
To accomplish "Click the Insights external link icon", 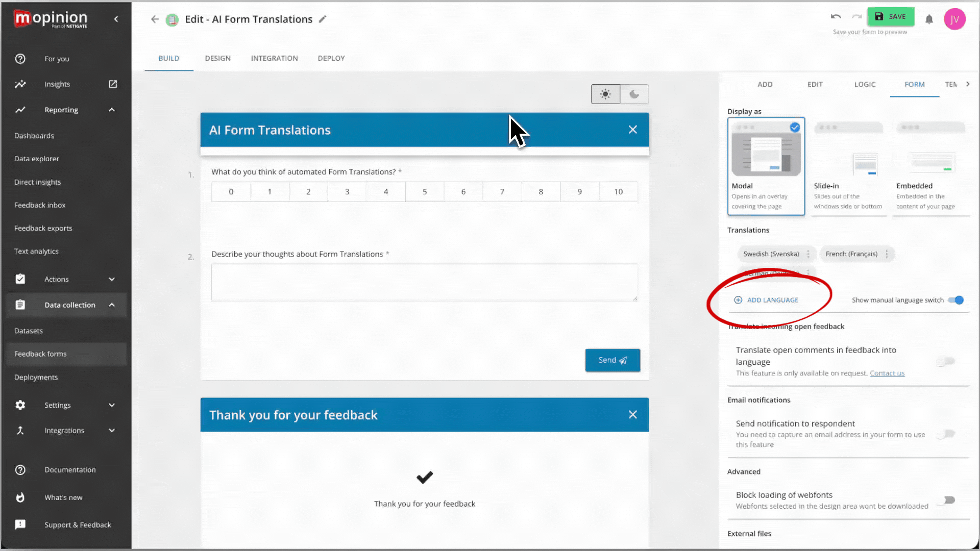I will tap(113, 84).
